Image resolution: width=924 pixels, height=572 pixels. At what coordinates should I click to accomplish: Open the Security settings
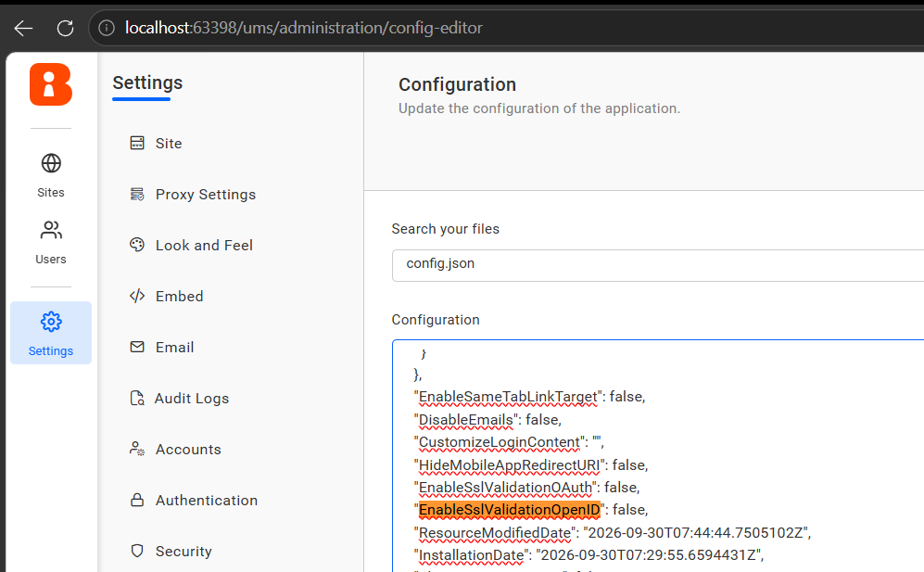184,552
